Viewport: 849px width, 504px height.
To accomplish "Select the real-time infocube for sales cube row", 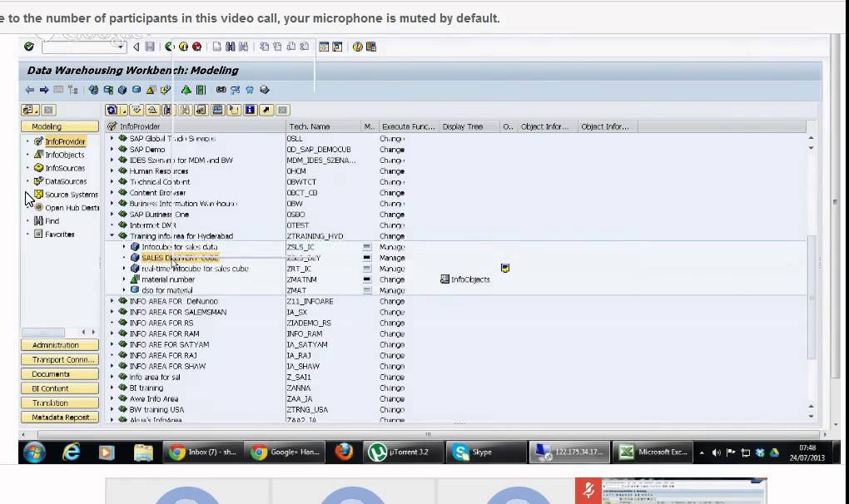I will [195, 269].
